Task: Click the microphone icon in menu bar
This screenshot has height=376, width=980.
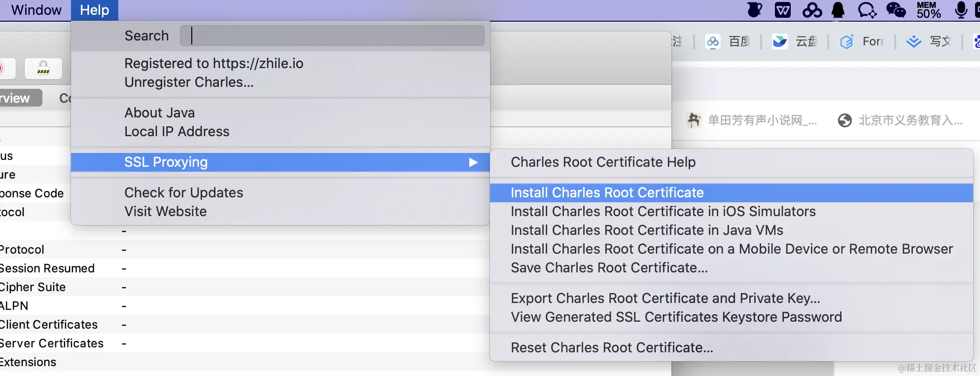Action: pos(961,10)
